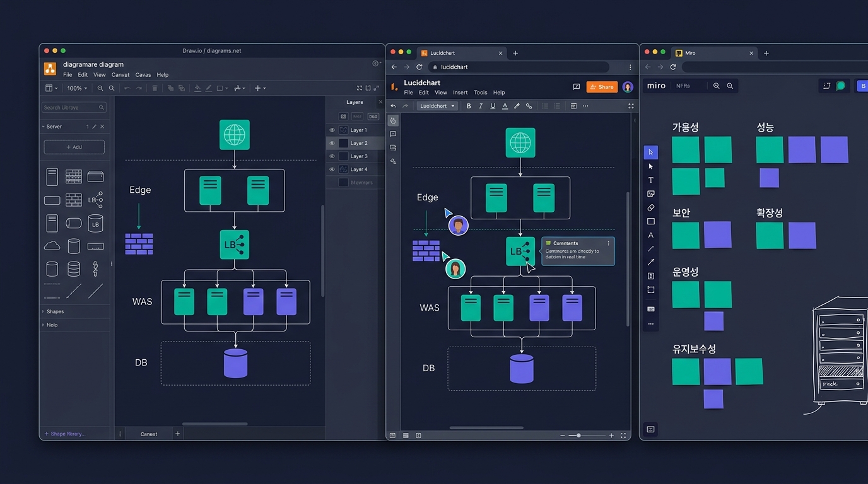Screen dimensions: 868x484
Task: Hide Layer 3 with its eye icon
Action: coord(332,156)
